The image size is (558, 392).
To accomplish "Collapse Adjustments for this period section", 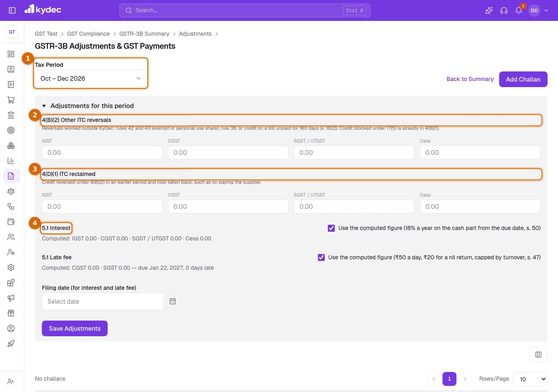I will click(88, 106).
